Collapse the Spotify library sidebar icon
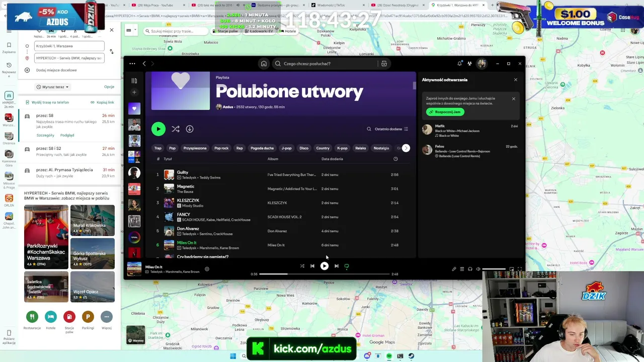 click(x=134, y=80)
